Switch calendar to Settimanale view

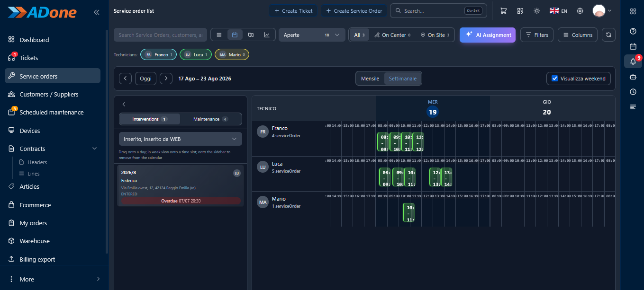403,79
